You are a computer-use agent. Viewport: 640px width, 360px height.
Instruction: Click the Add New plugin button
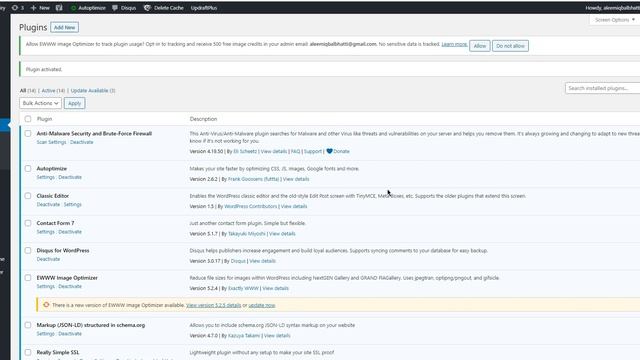click(64, 27)
